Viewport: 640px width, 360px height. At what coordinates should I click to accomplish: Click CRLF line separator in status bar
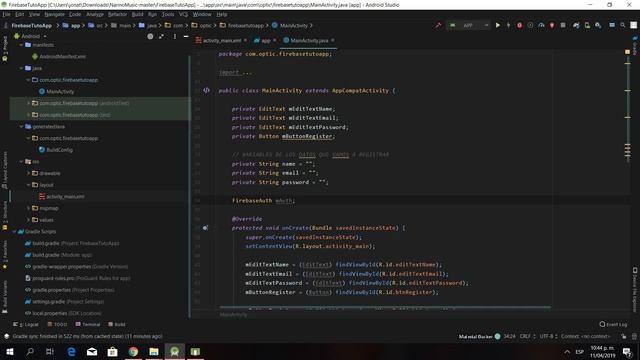[x=527, y=336]
